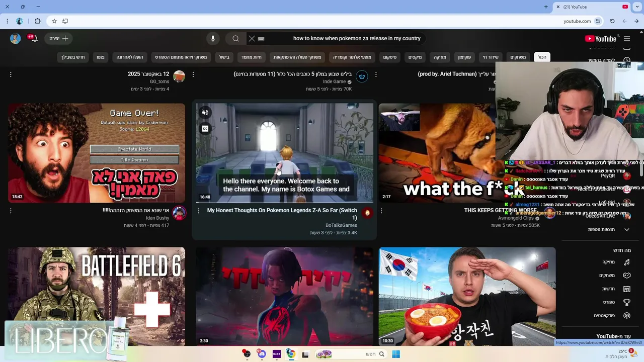This screenshot has width=644, height=362.
Task: Select the 'מיקסים' filter chip
Action: click(x=415, y=57)
